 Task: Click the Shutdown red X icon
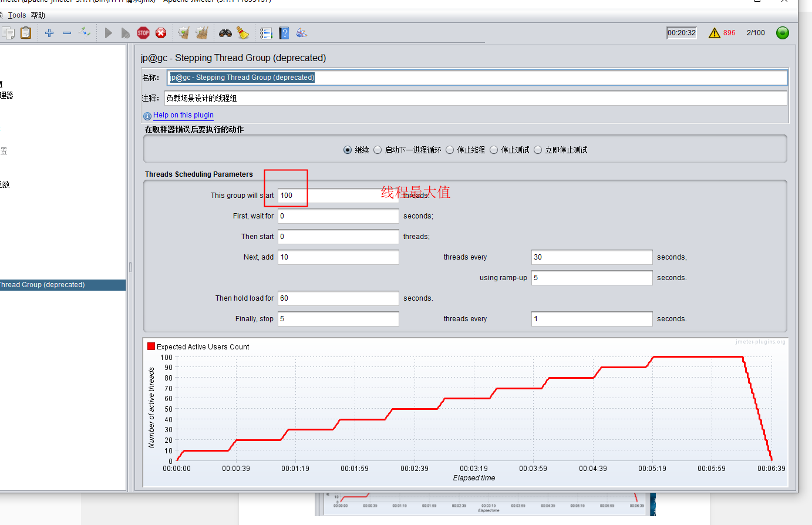161,33
